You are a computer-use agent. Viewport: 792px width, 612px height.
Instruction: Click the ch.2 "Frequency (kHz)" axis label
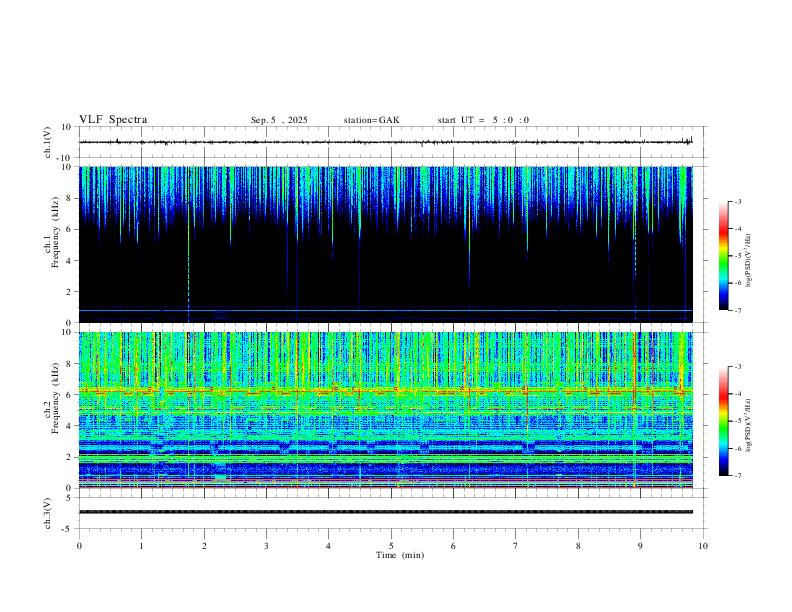55,398
